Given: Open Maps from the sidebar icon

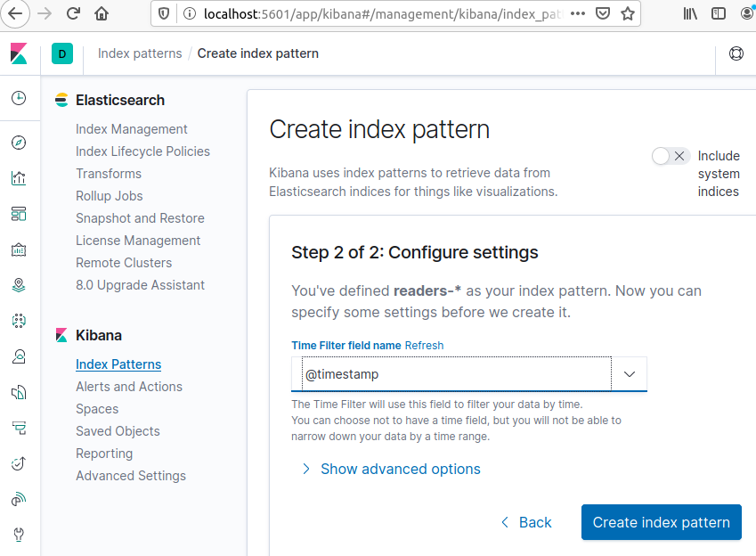Looking at the screenshot, I should pos(19,285).
